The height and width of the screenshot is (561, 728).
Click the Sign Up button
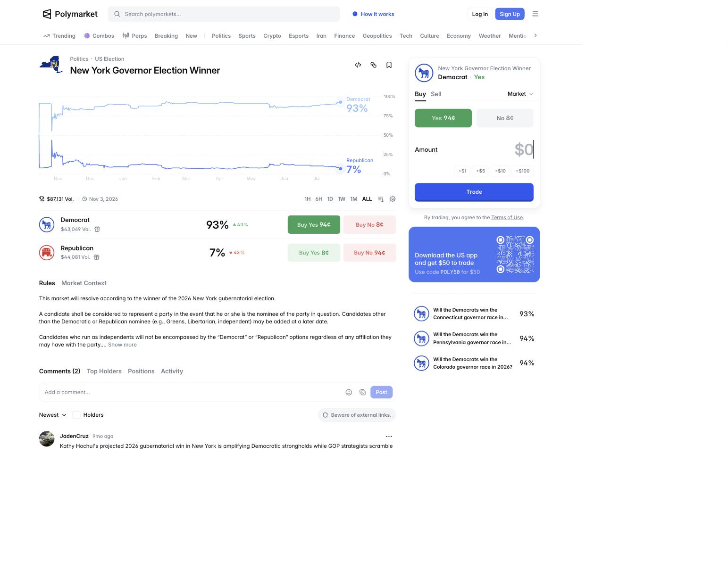coord(510,14)
